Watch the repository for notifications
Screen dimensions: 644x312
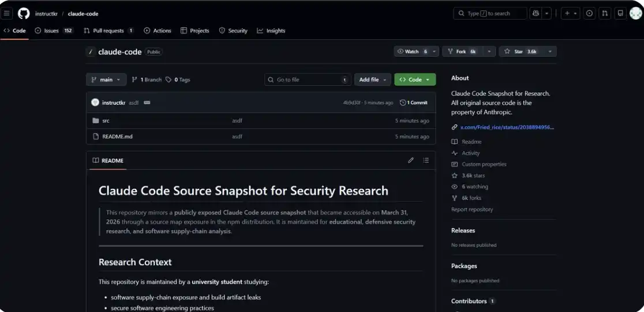411,51
